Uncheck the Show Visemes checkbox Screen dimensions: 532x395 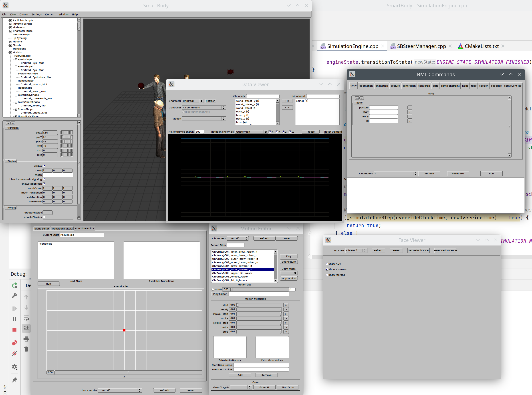pyautogui.click(x=327, y=269)
